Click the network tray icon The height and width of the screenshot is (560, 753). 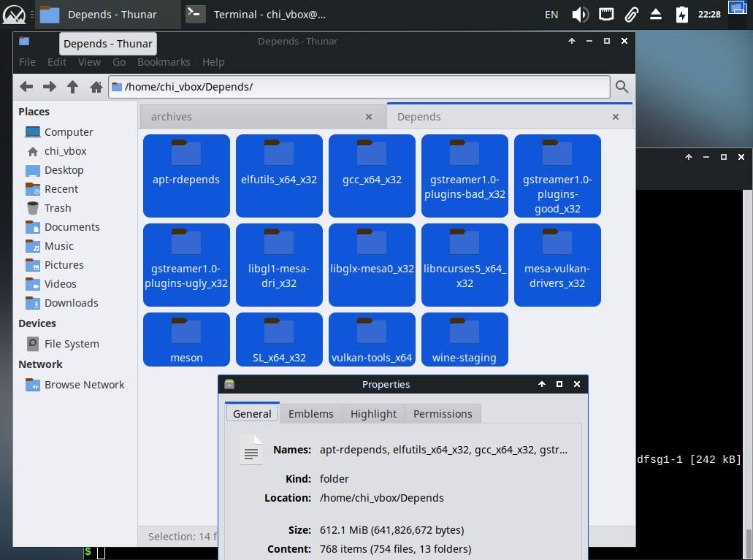pos(606,15)
